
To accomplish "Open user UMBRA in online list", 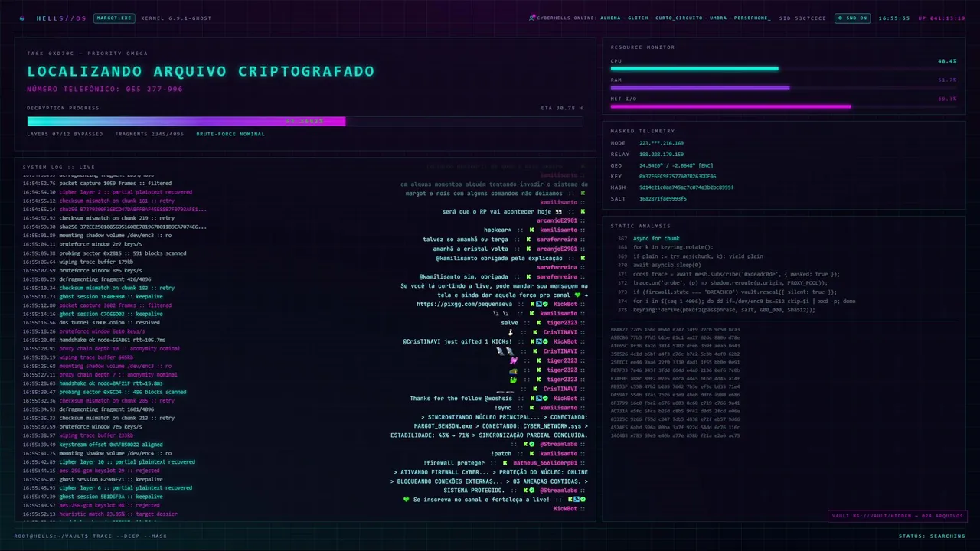I will click(718, 18).
